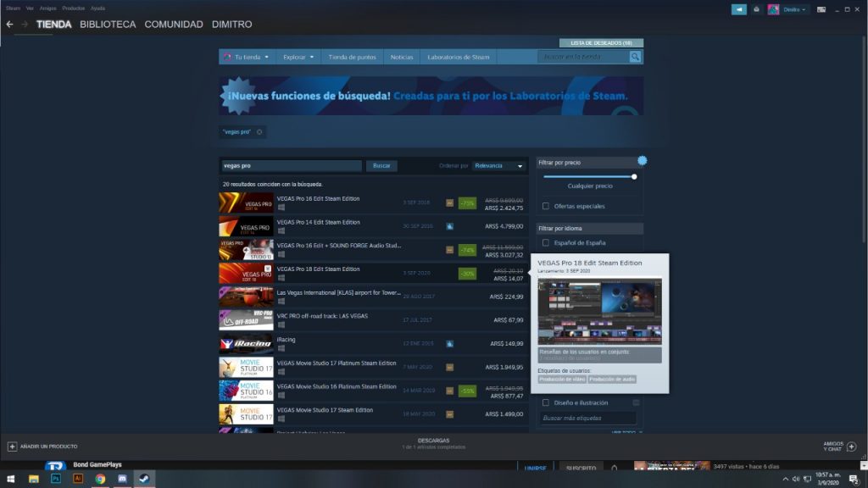This screenshot has width=868, height=488.
Task: Show hidden system tray icons
Action: click(785, 480)
